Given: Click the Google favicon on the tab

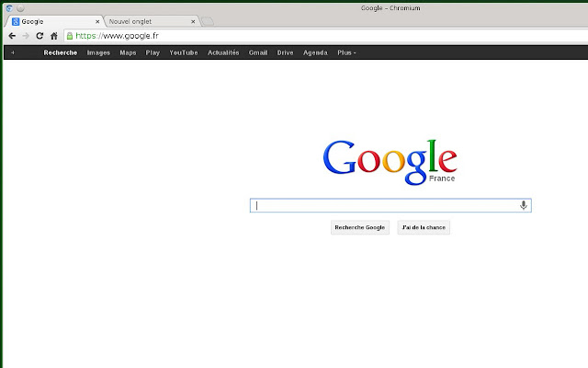Looking at the screenshot, I should (x=16, y=21).
